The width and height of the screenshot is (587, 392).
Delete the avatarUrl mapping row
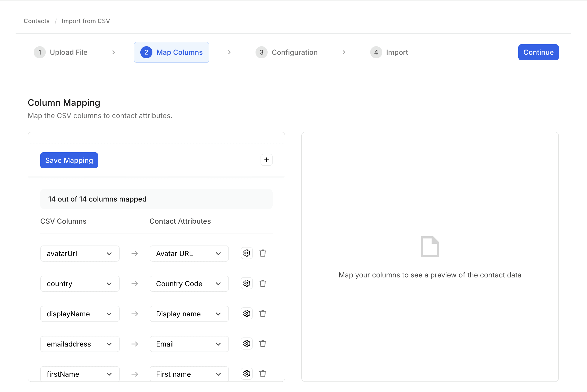pyautogui.click(x=263, y=253)
